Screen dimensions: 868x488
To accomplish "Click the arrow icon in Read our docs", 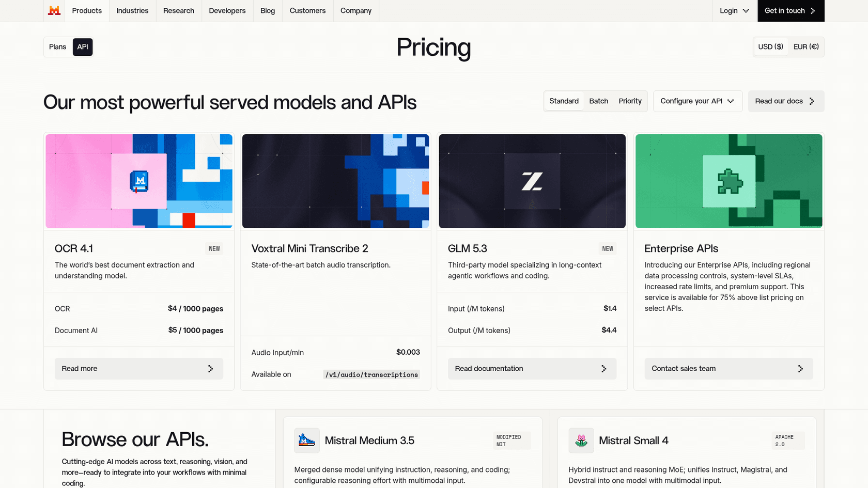I will 812,101.
